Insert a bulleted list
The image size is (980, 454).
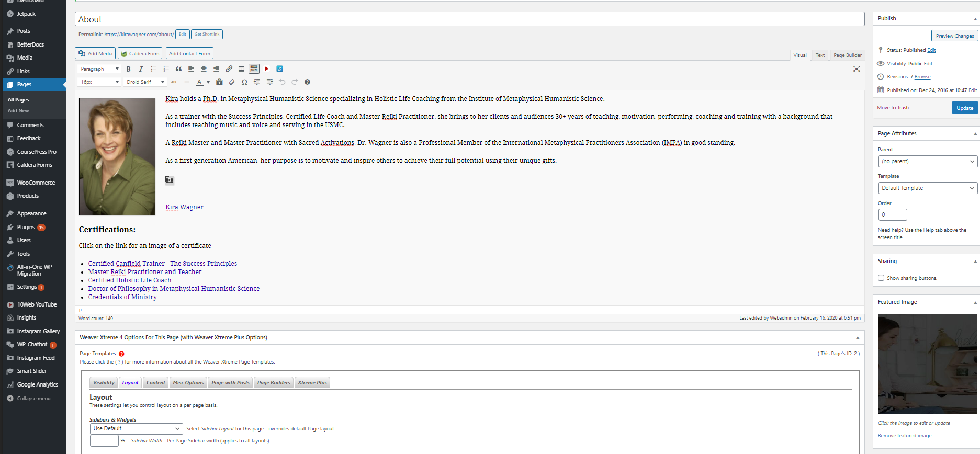click(153, 69)
